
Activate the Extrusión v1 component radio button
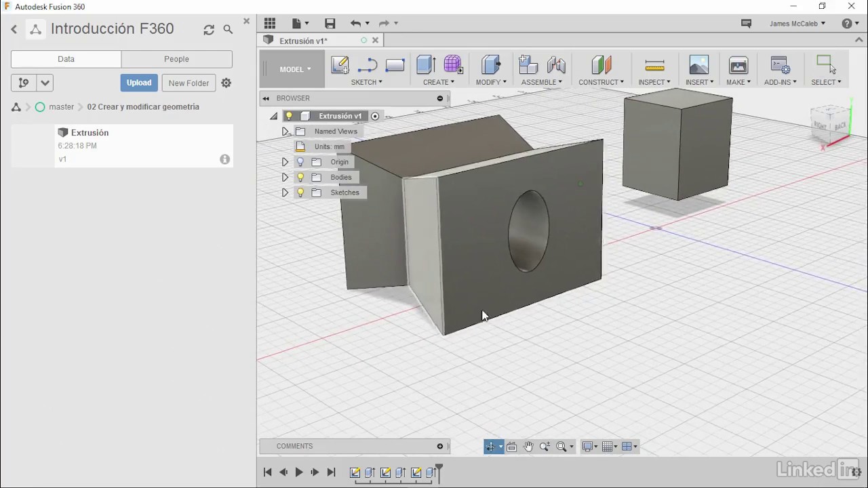(x=375, y=116)
